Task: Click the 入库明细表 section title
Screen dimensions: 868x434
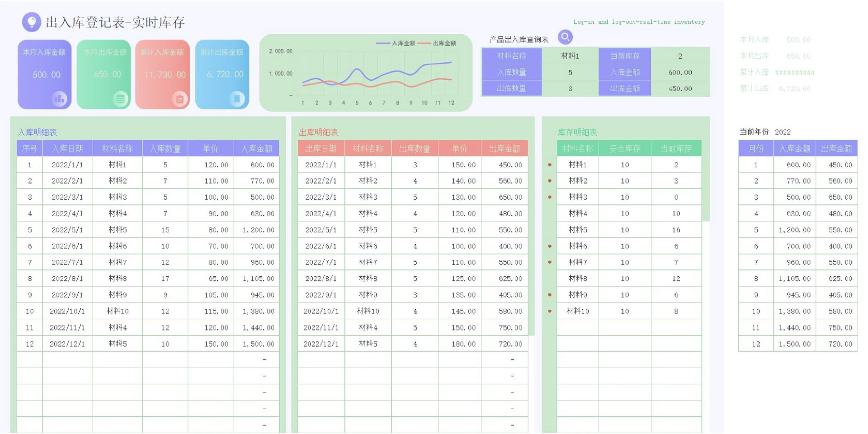Action: (x=37, y=132)
